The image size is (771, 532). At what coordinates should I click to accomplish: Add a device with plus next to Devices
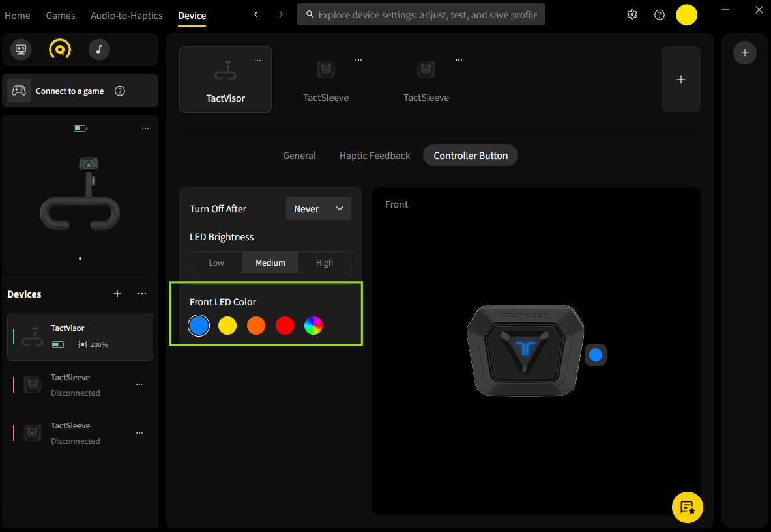coord(117,294)
